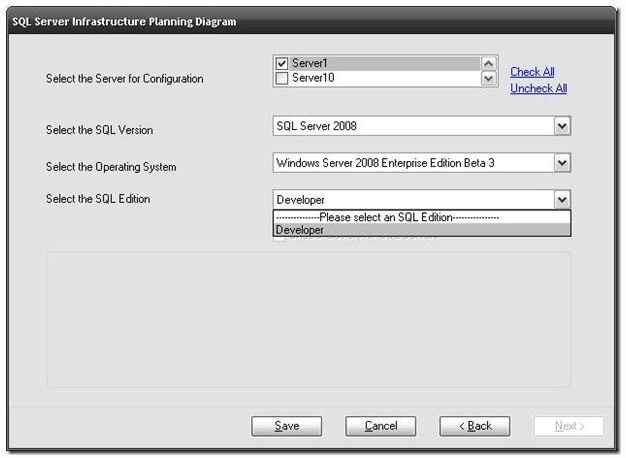The image size is (626, 458).
Task: Select the Server10 row text
Action: (x=313, y=78)
